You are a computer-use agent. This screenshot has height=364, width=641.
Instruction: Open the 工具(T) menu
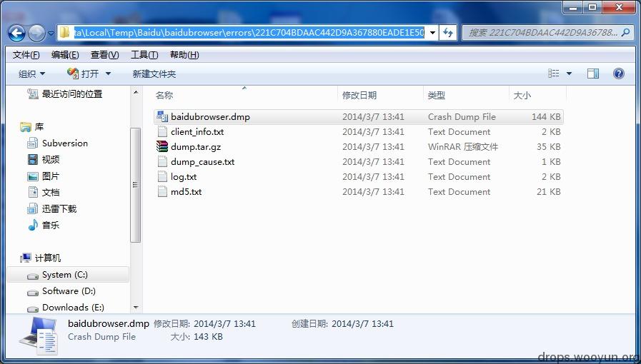(144, 55)
